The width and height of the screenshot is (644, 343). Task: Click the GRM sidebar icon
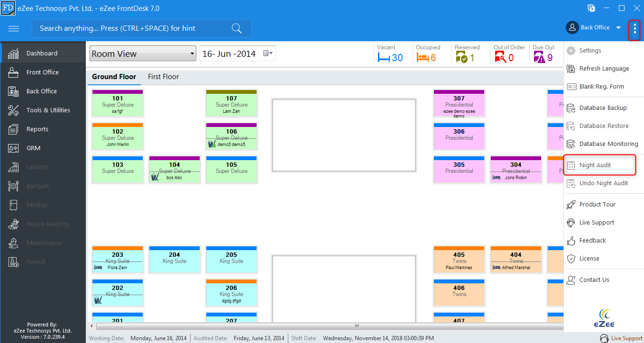coord(13,148)
